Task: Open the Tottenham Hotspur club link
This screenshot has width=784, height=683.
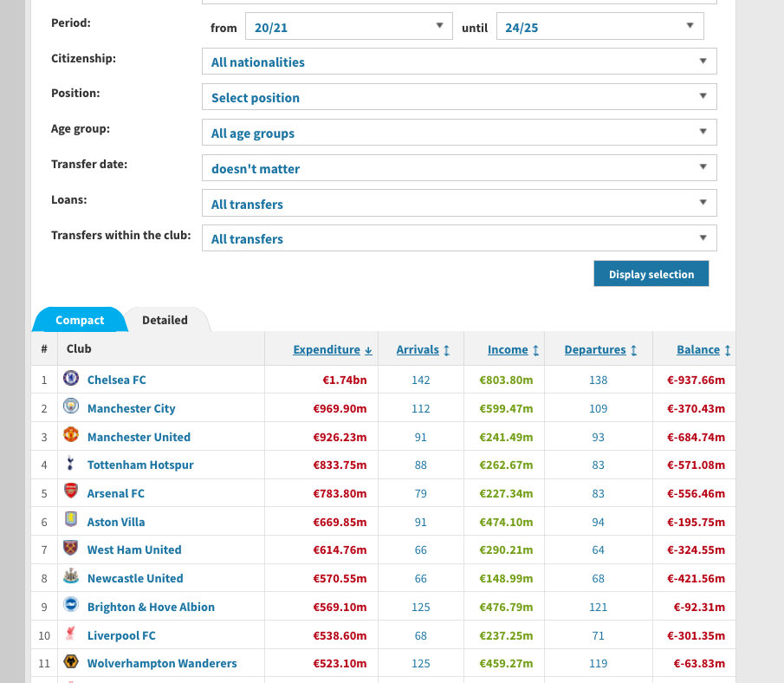Action: (140, 465)
